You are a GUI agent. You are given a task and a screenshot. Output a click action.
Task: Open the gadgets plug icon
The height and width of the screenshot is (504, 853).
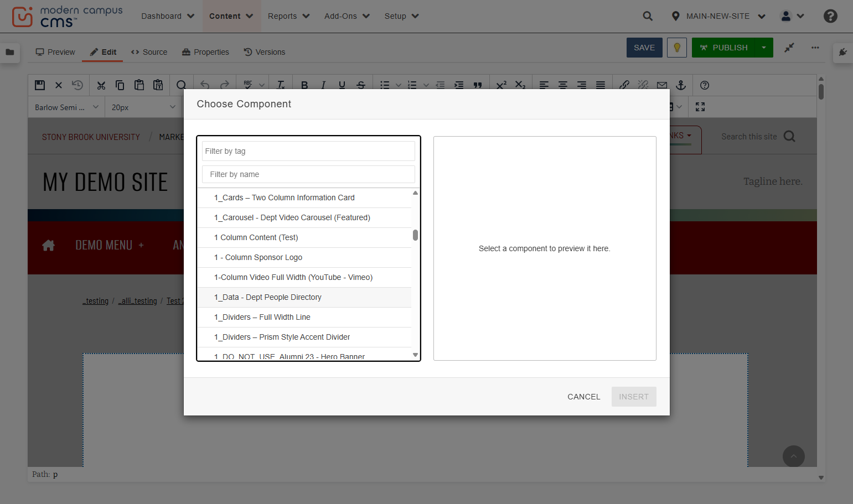pyautogui.click(x=843, y=52)
